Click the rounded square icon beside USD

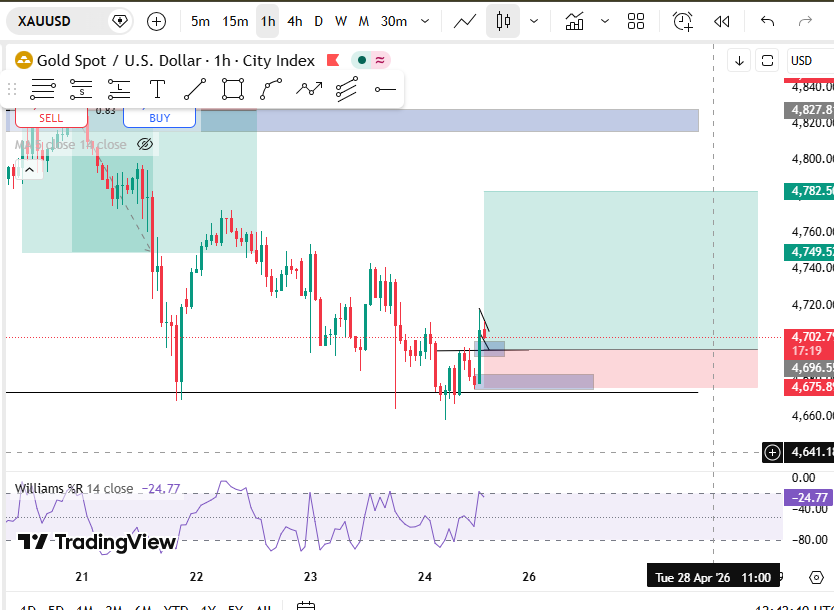[767, 61]
